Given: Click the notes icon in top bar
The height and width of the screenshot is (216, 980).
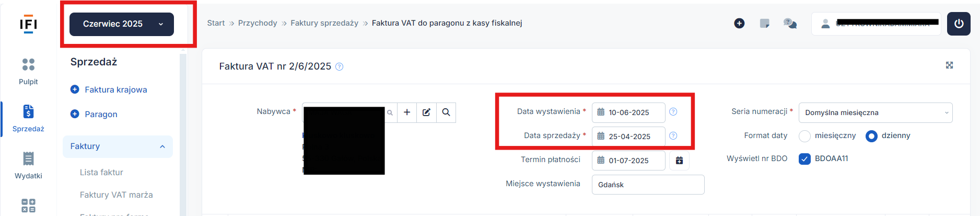Looking at the screenshot, I should 765,24.
